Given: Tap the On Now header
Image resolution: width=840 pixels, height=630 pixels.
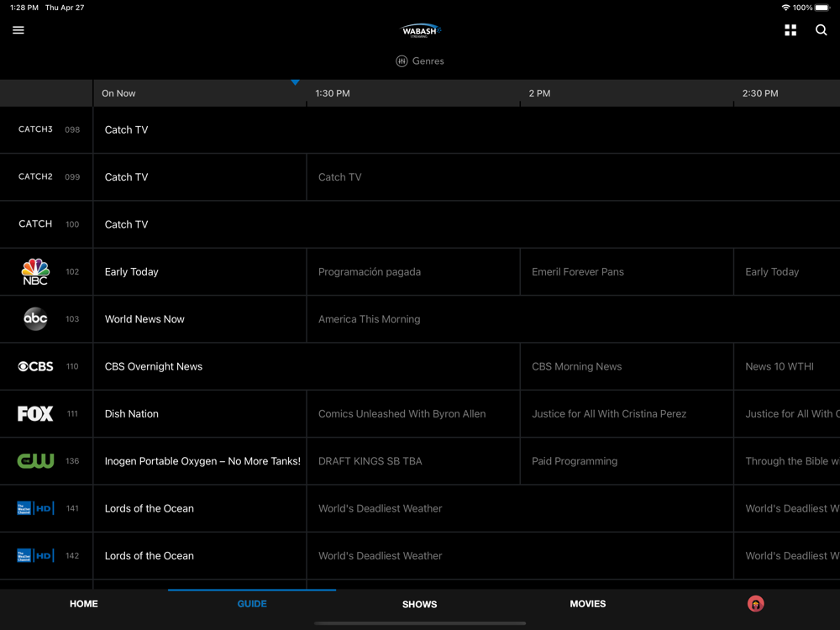Looking at the screenshot, I should tap(118, 93).
